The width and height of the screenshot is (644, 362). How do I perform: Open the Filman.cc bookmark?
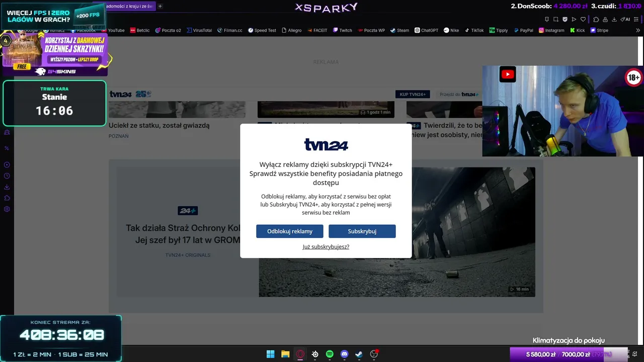click(x=230, y=30)
